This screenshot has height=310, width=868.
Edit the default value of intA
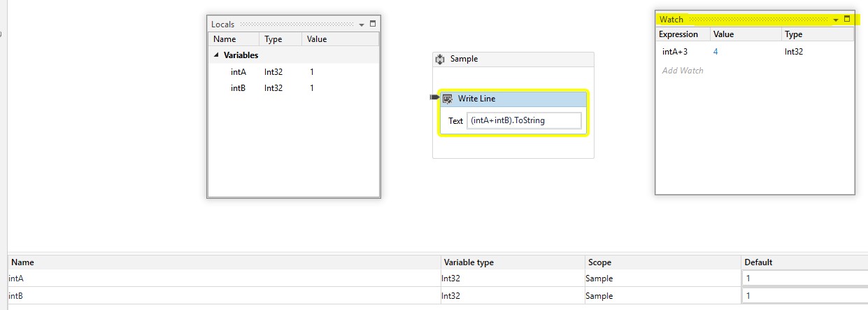click(805, 279)
